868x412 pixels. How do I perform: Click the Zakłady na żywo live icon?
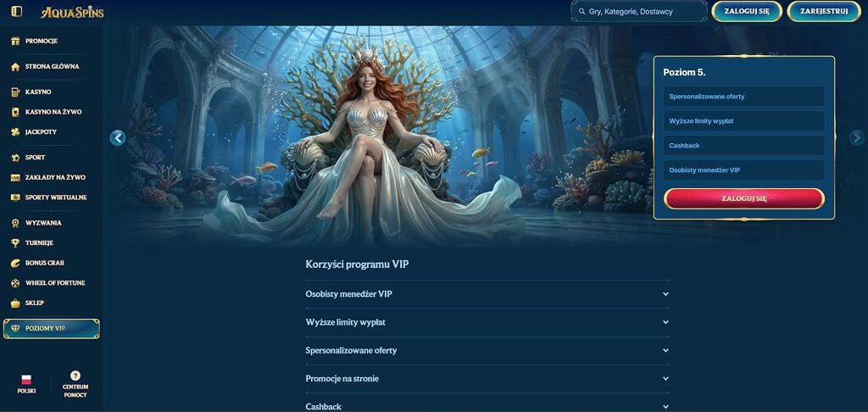15,178
